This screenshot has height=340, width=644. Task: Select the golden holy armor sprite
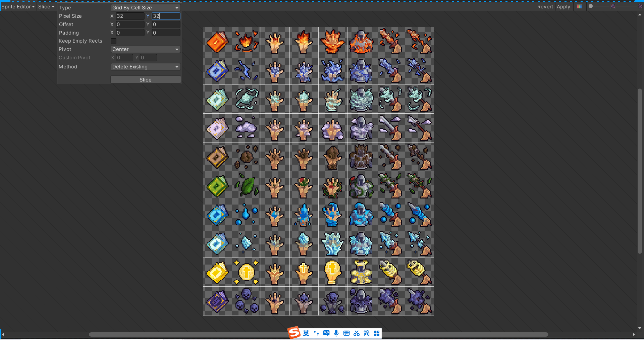[361, 272]
